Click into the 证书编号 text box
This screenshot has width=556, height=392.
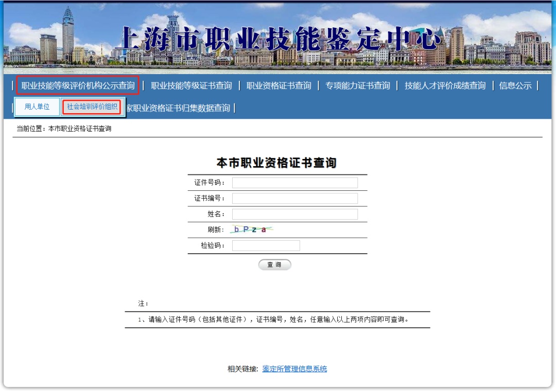(294, 199)
